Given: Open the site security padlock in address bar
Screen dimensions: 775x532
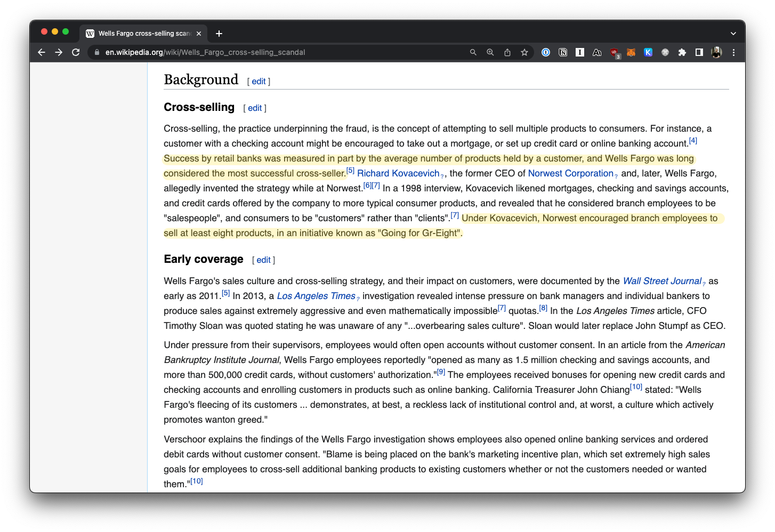Looking at the screenshot, I should (96, 52).
